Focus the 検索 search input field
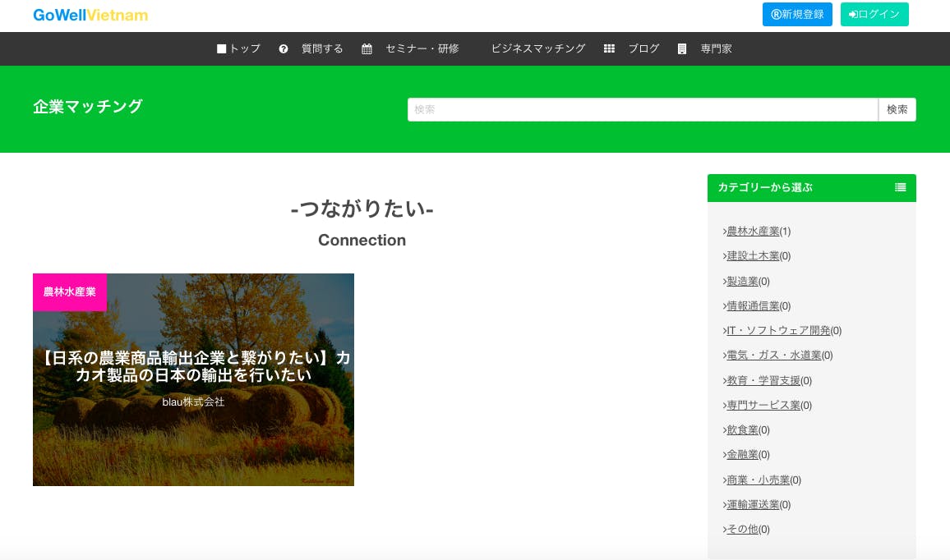This screenshot has width=950, height=560. coord(642,109)
